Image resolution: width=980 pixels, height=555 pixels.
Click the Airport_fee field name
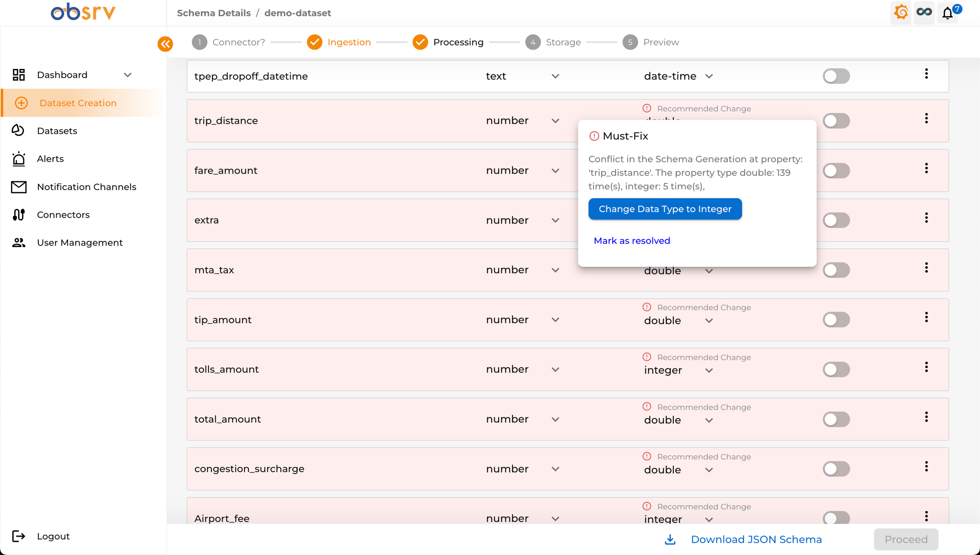[222, 519]
